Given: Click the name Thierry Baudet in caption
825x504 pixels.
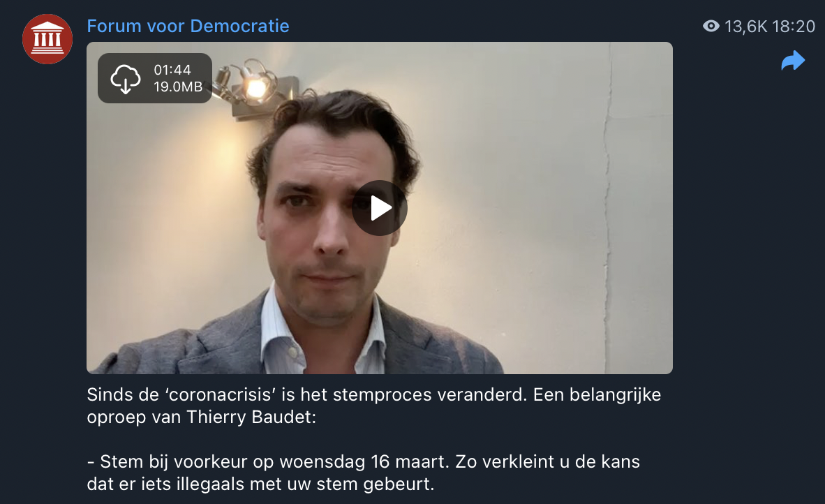Looking at the screenshot, I should [251, 417].
